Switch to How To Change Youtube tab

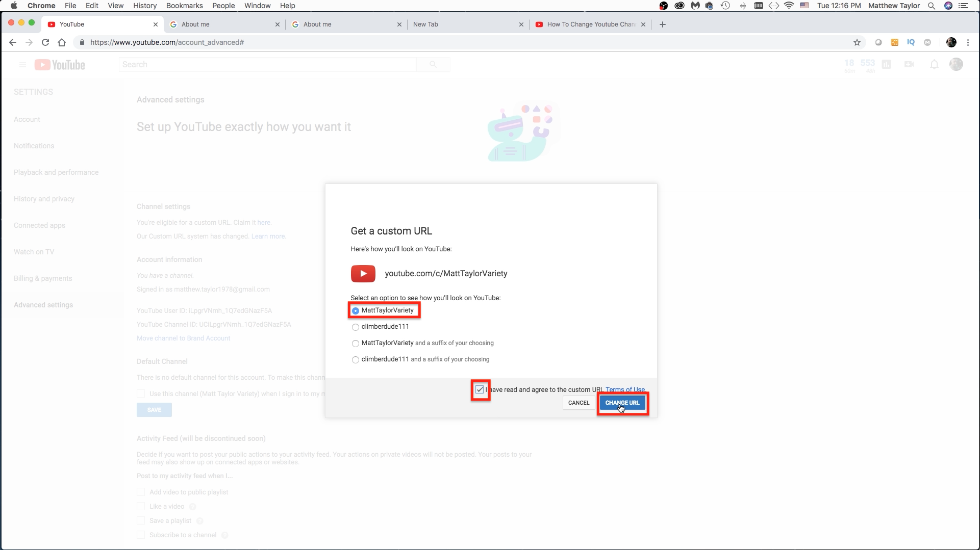click(x=590, y=24)
